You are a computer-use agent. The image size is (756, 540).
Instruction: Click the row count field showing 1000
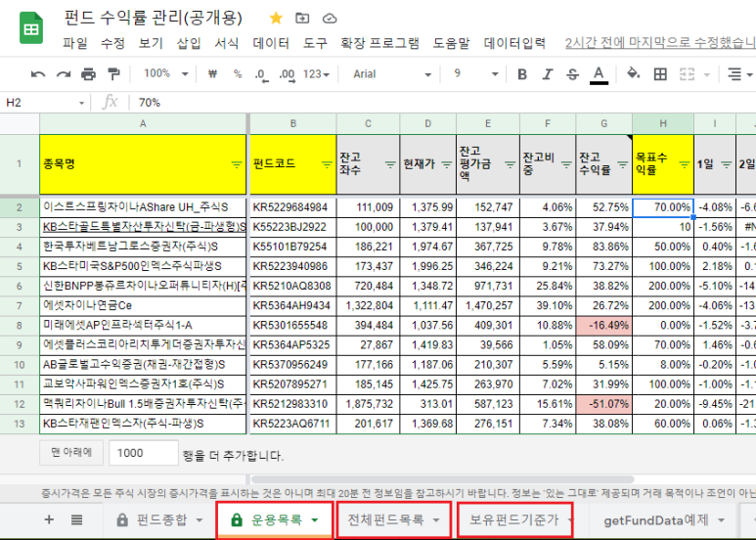144,453
